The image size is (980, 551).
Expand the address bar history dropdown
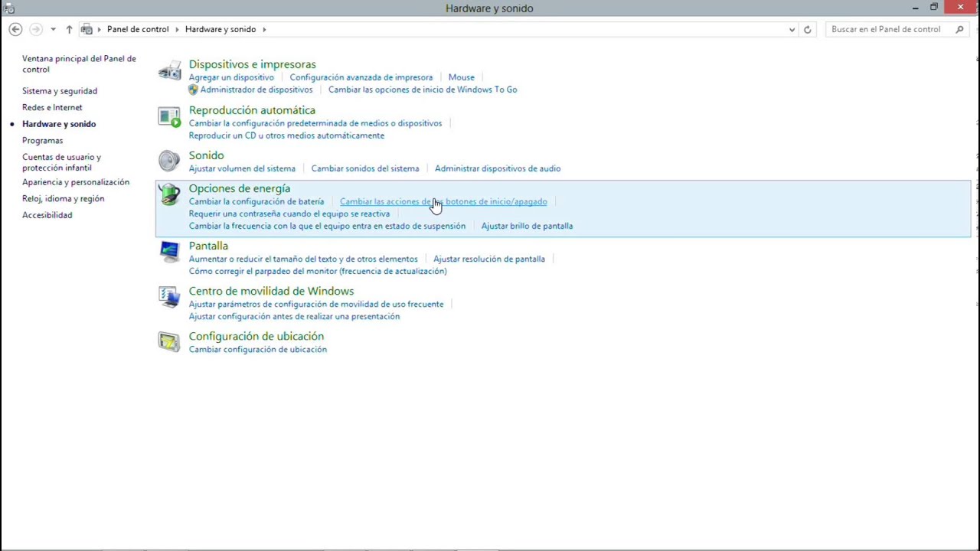click(x=792, y=29)
